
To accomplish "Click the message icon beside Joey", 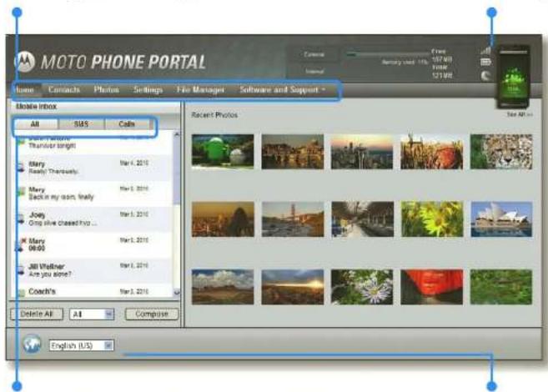I will coord(21,219).
